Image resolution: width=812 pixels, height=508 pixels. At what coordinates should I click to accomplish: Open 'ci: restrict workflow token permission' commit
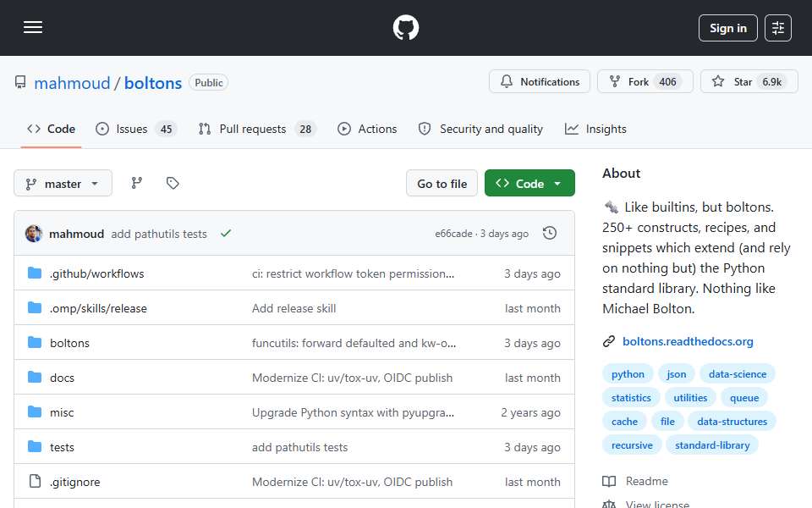click(354, 273)
